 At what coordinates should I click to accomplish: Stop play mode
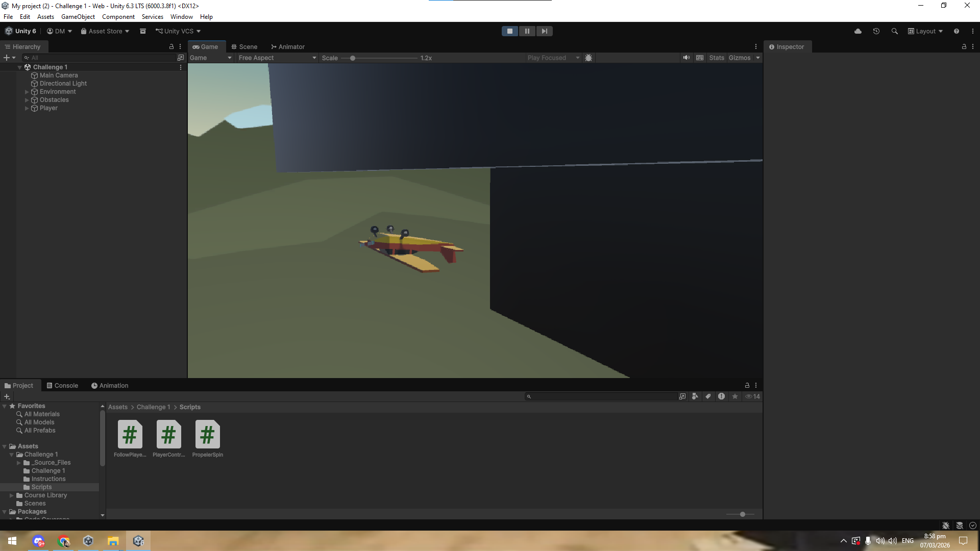509,31
